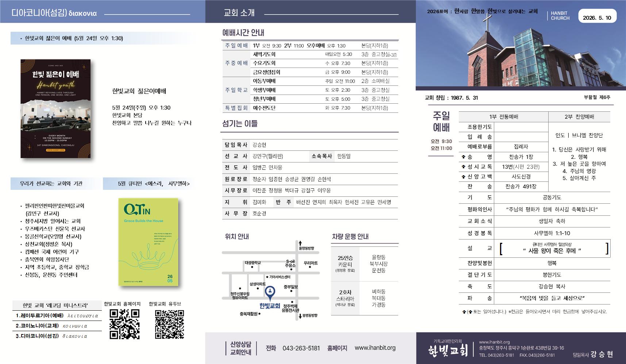The height and width of the screenshot is (364, 626).
Task: Click the 위치 안내 heading
Action: (237, 236)
